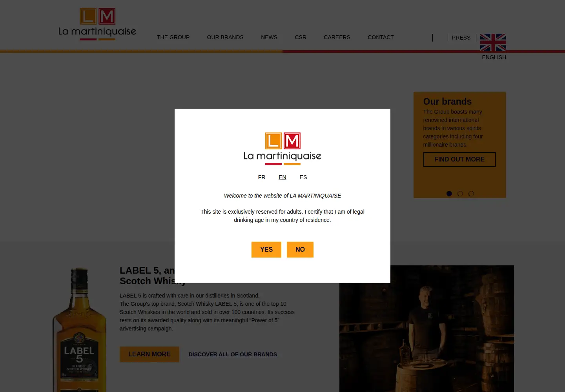Select the second carousel dot
This screenshot has height=392, width=565.
(x=460, y=194)
